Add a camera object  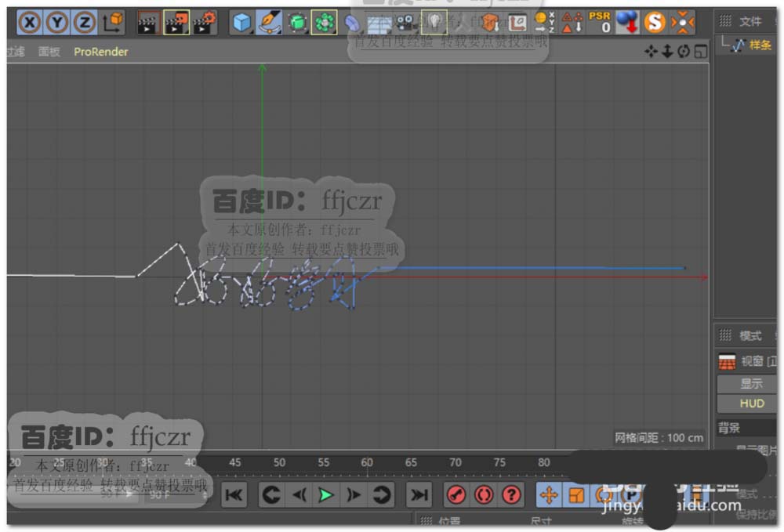[x=406, y=23]
